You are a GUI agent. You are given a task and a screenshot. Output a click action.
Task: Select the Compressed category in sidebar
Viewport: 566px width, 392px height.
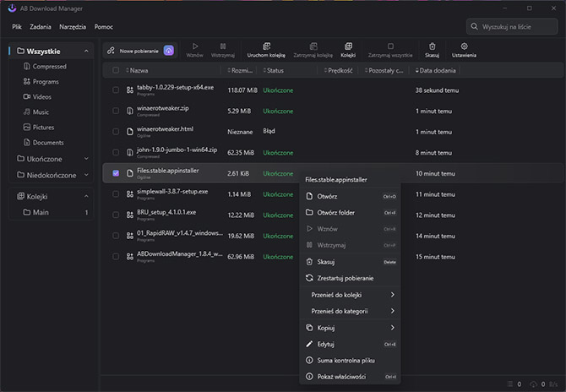pyautogui.click(x=49, y=67)
